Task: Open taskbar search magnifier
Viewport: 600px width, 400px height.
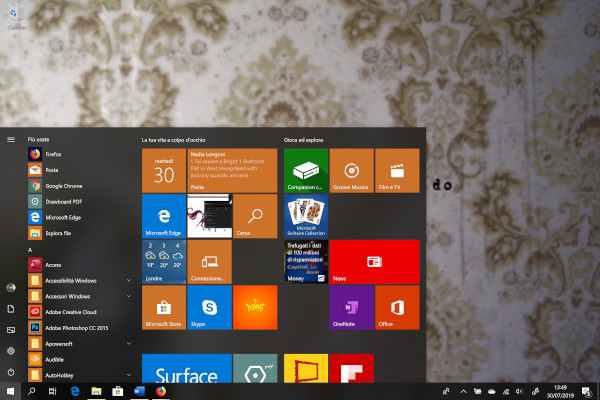Action: [x=31, y=391]
